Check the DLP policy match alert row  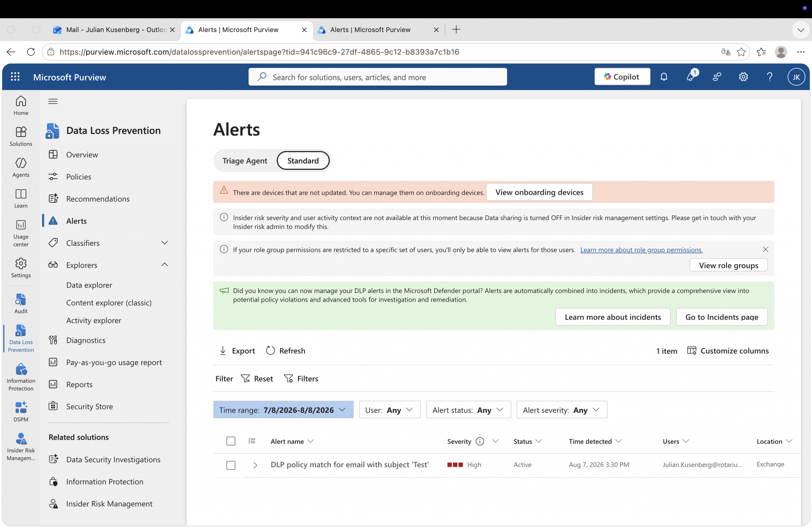click(x=231, y=465)
